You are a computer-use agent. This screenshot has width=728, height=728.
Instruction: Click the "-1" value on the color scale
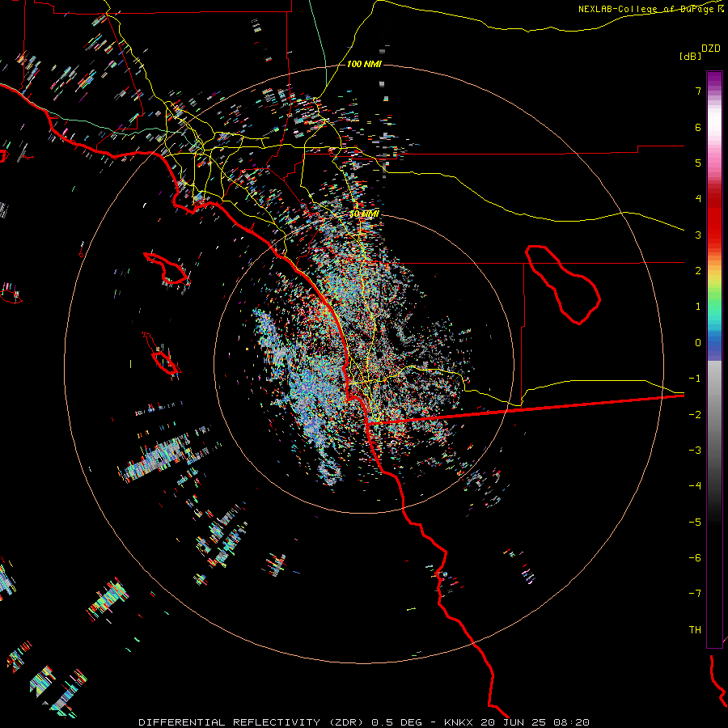point(695,379)
